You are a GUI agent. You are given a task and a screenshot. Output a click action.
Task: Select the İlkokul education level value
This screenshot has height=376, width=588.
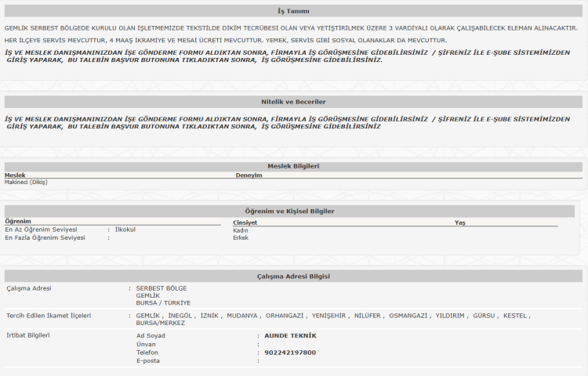[x=125, y=230]
